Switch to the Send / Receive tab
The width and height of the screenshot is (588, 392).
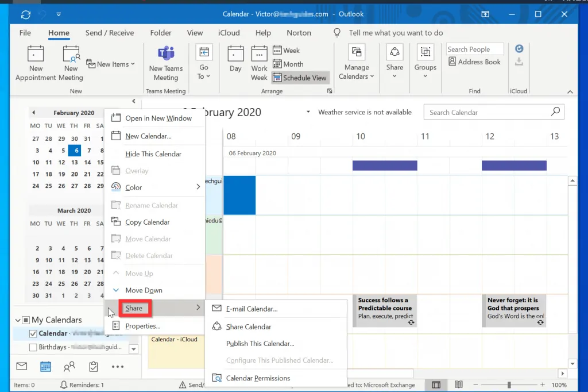click(x=110, y=33)
